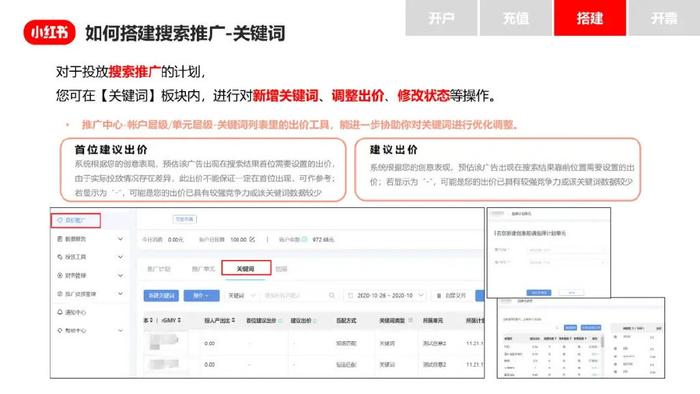The height and width of the screenshot is (394, 700).
Task: Click the magnifier search icon
Action: tap(332, 295)
